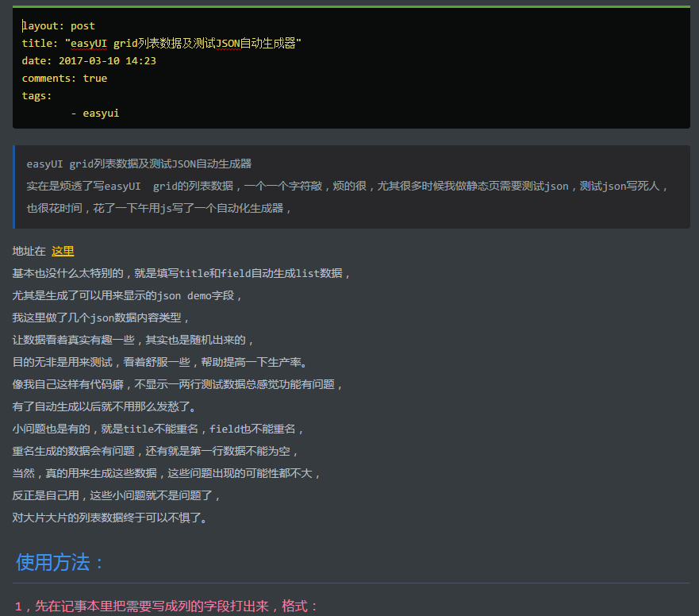This screenshot has height=616, width=699.
Task: Click the line '基本也没什么太特别的'
Action: point(181,273)
